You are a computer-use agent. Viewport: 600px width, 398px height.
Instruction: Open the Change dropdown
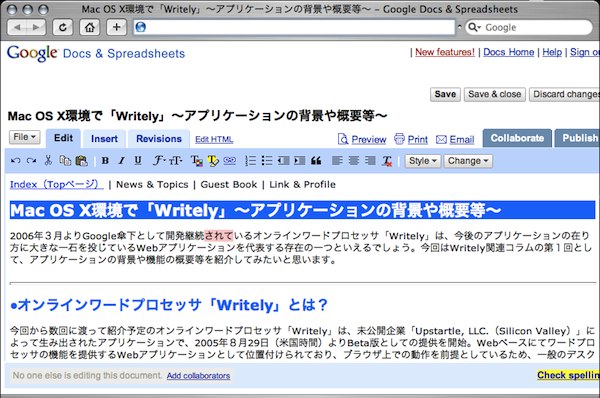coord(468,161)
